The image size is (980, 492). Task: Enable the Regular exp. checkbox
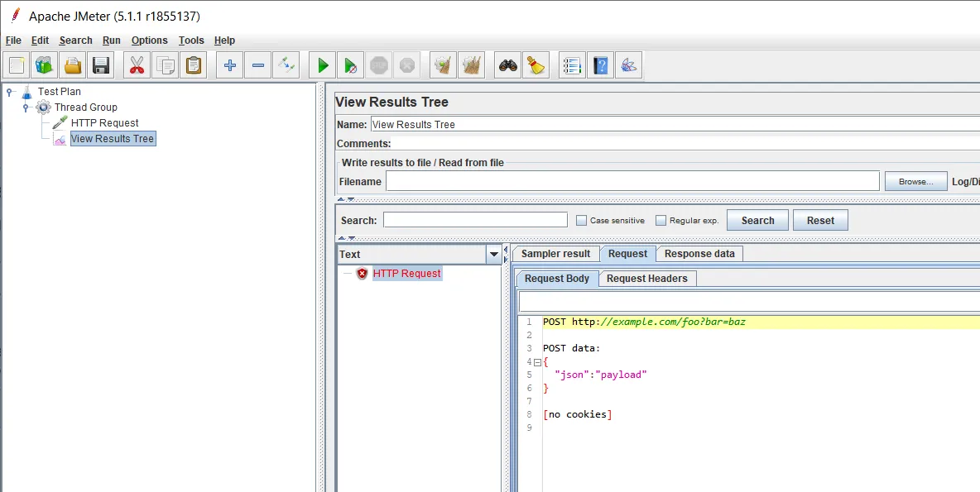pos(661,221)
